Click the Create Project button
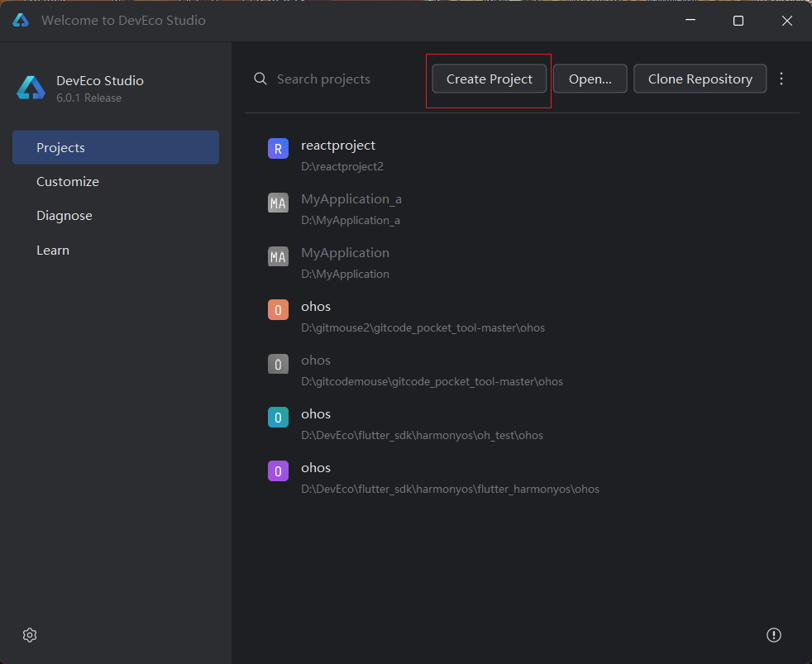The height and width of the screenshot is (664, 812). 489,79
